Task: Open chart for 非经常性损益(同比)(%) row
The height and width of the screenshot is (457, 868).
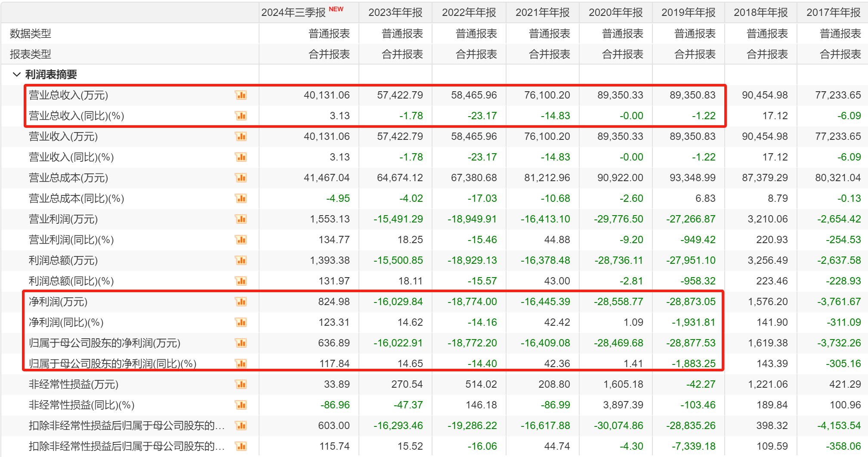Action: 241,405
